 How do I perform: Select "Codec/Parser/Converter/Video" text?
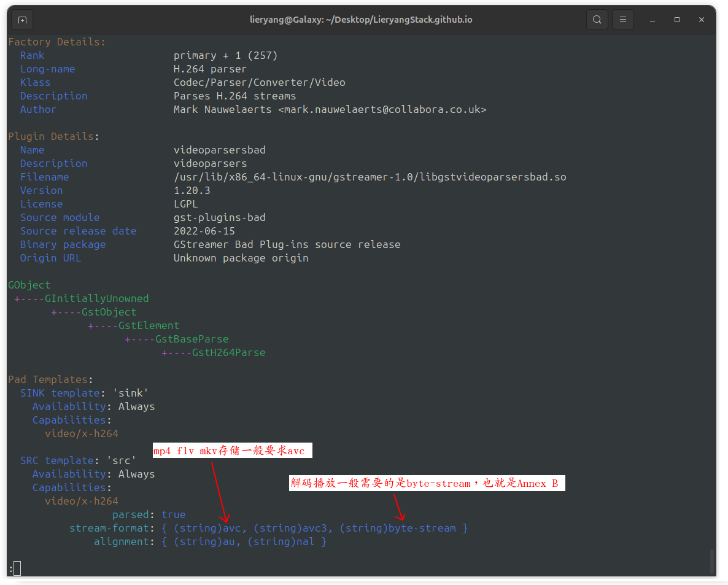[260, 82]
